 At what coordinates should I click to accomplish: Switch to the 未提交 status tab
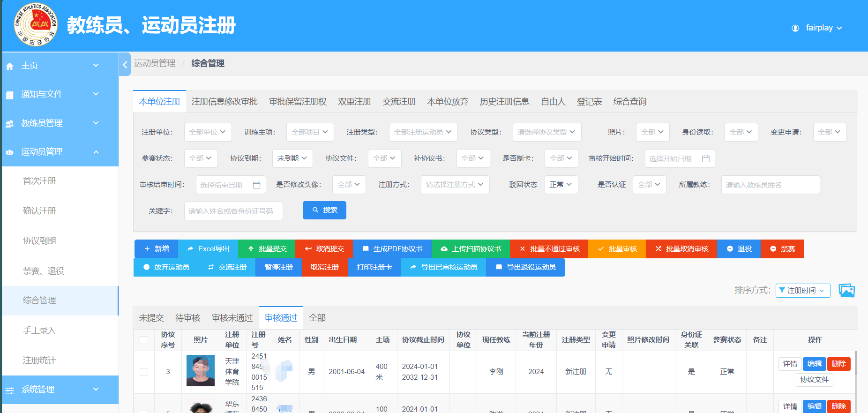(151, 318)
